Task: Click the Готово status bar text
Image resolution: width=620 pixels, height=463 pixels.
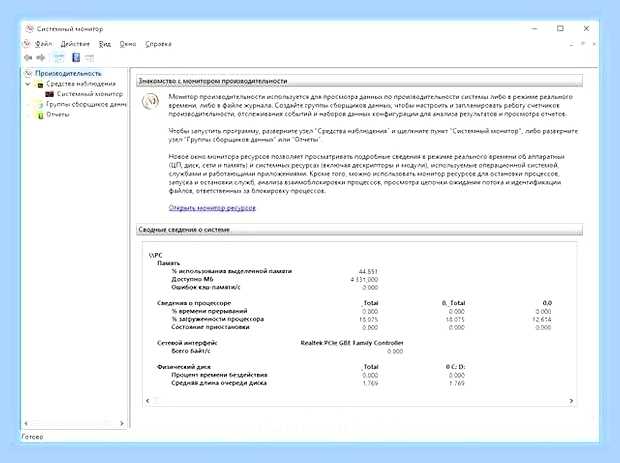Action: (x=32, y=437)
